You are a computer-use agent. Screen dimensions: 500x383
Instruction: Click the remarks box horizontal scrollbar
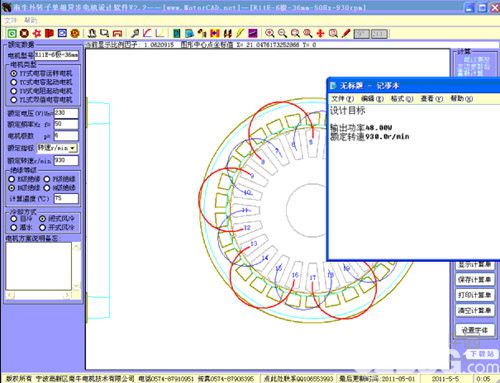(39, 295)
